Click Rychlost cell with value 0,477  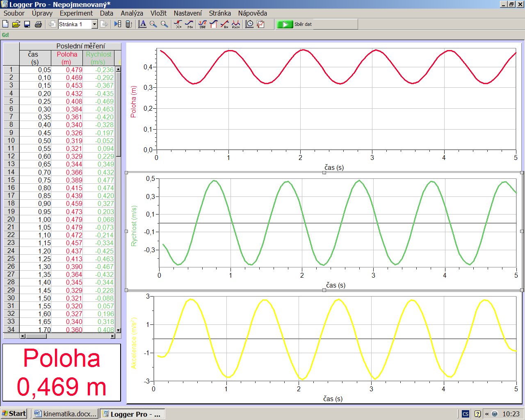point(98,180)
